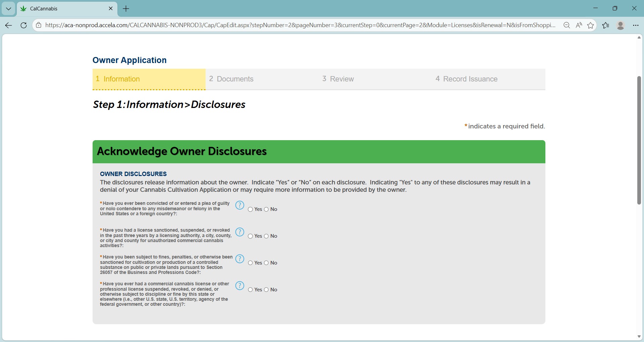
Task: Click the scrollbar up arrow
Action: (x=639, y=38)
